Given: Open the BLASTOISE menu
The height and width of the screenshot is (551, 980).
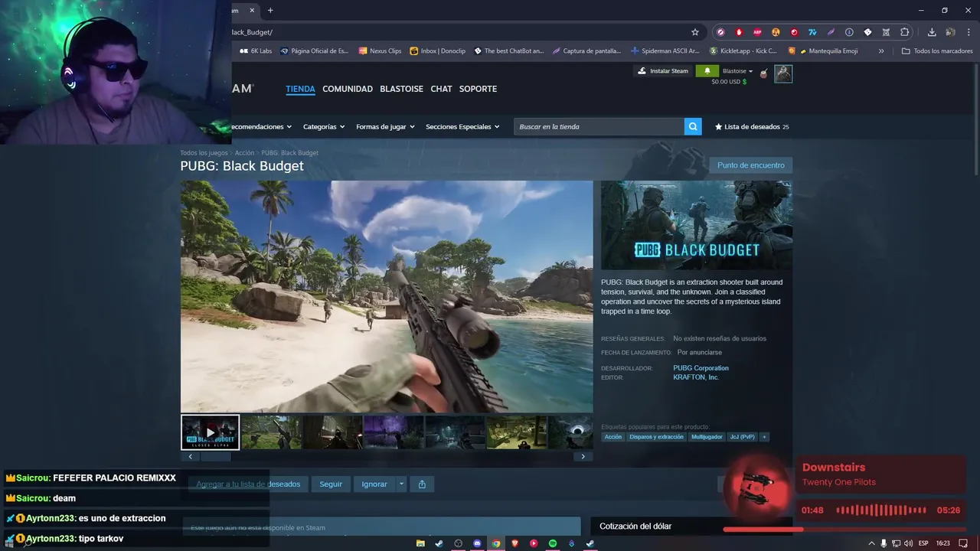Looking at the screenshot, I should point(401,89).
